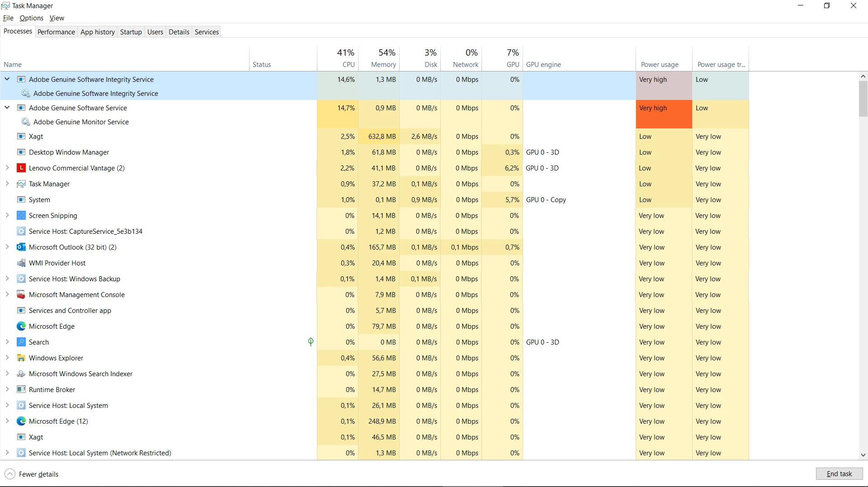
Task: Click the Service Host Windows Backup icon
Action: tap(21, 279)
